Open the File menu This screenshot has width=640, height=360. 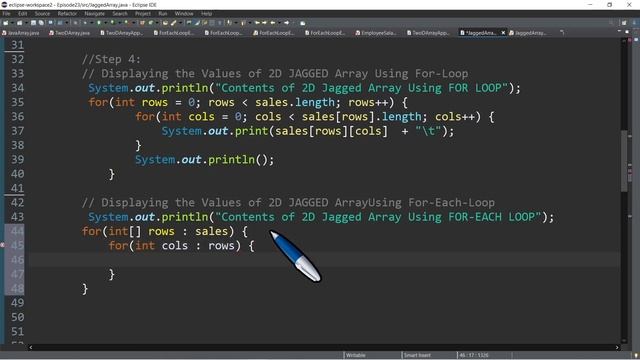pyautogui.click(x=7, y=13)
